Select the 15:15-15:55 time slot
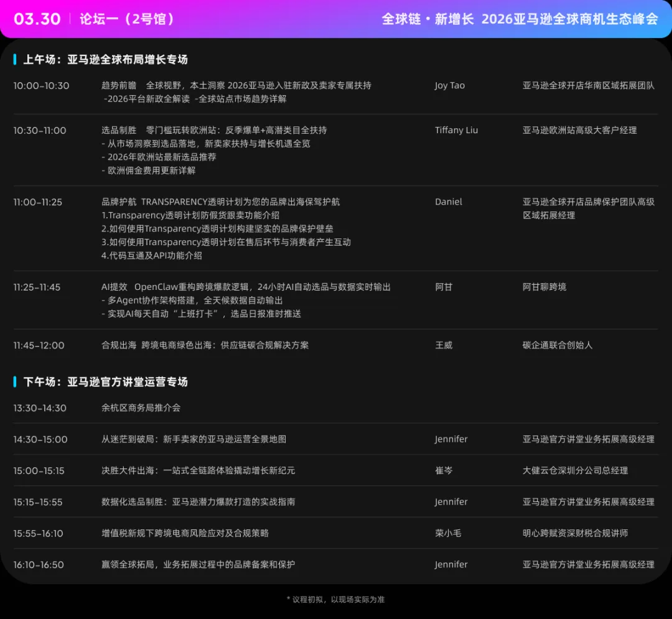Viewport: 672px width, 619px height. click(38, 502)
